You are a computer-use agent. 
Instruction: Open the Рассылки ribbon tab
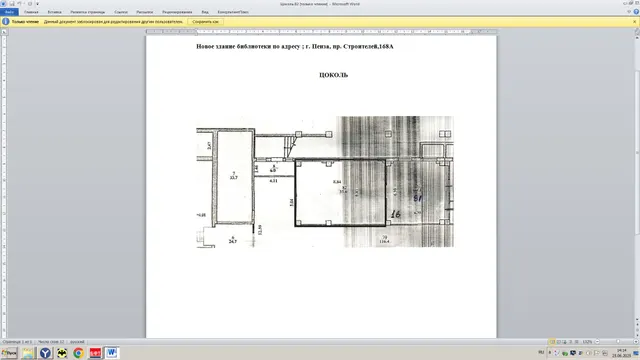144,12
